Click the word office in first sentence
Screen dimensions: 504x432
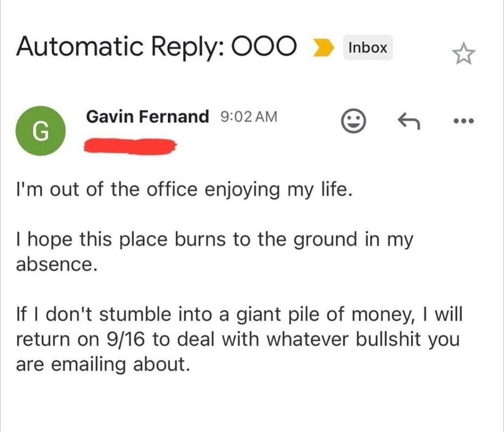tap(172, 189)
